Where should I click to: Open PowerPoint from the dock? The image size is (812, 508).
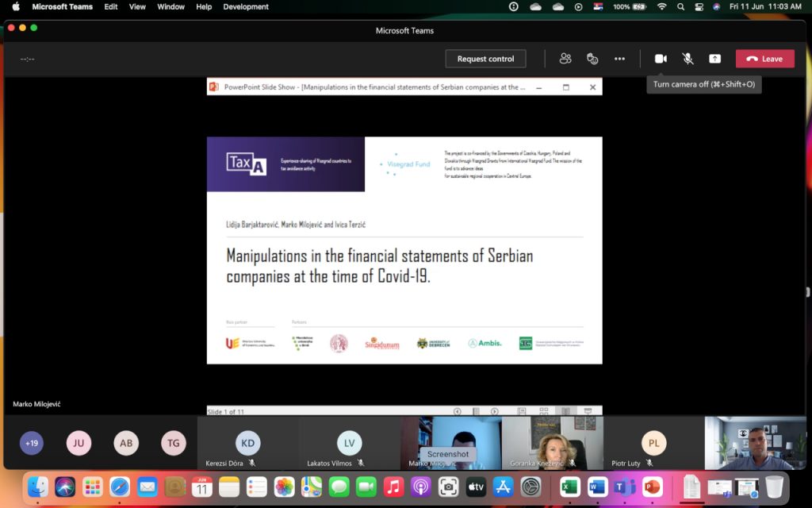pyautogui.click(x=652, y=487)
